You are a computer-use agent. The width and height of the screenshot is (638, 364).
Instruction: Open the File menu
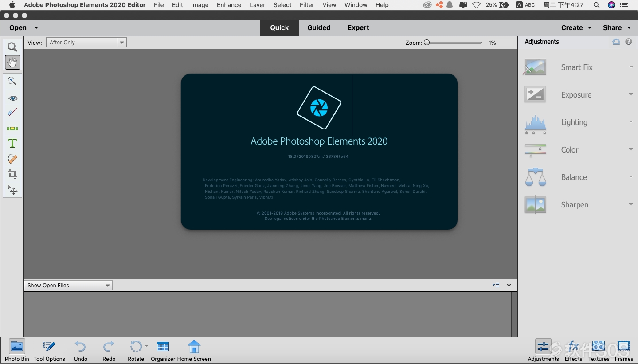point(159,5)
